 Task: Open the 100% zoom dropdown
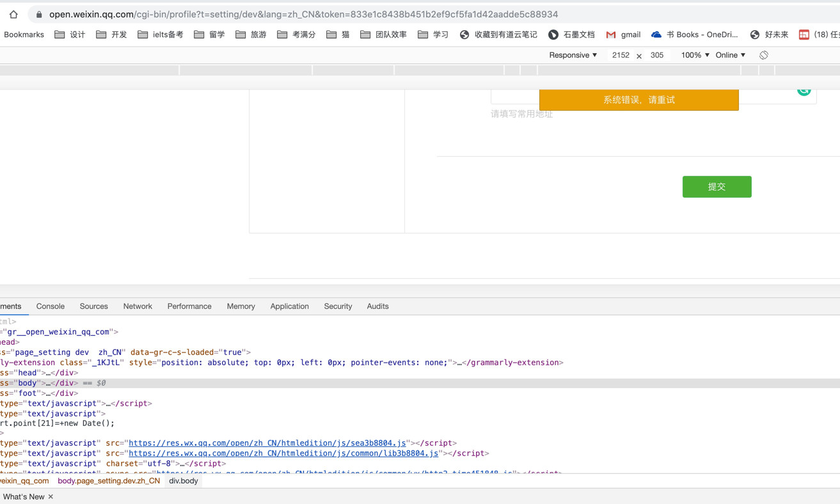click(x=695, y=55)
